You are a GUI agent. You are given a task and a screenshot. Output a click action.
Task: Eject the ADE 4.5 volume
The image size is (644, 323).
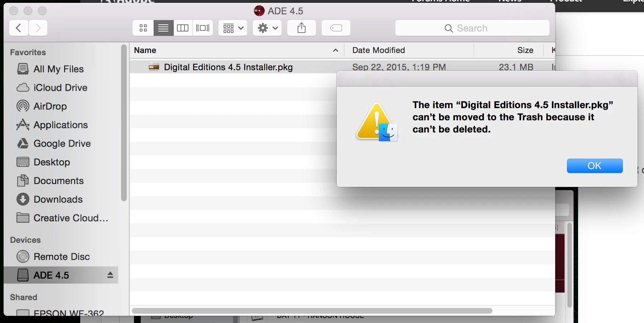tap(110, 275)
